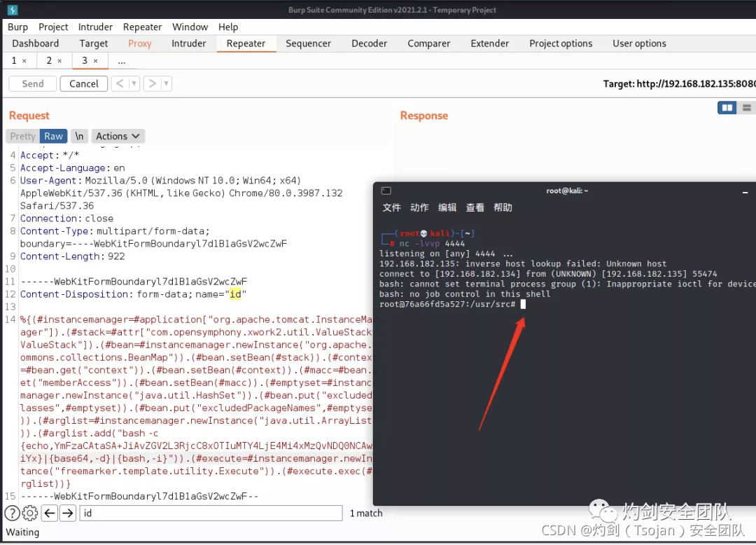Image resolution: width=756 pixels, height=545 pixels.
Task: Close Repeater tab 1
Action: point(24,61)
